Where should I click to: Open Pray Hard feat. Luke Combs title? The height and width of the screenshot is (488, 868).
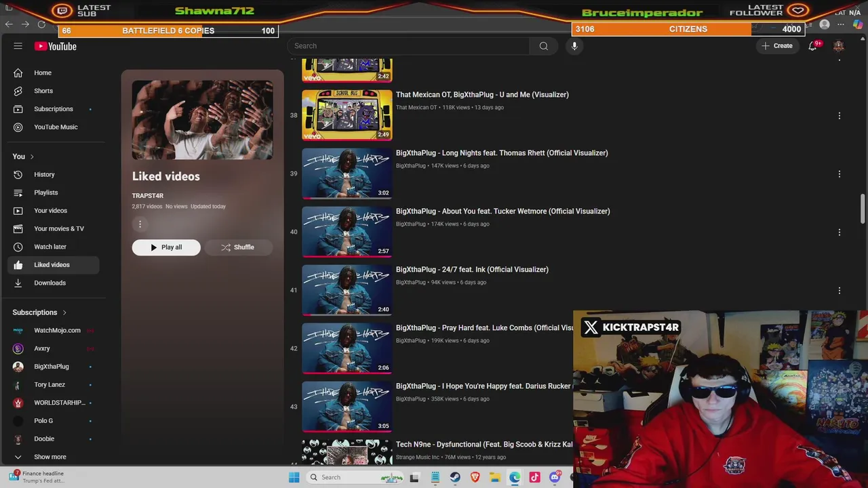484,328
